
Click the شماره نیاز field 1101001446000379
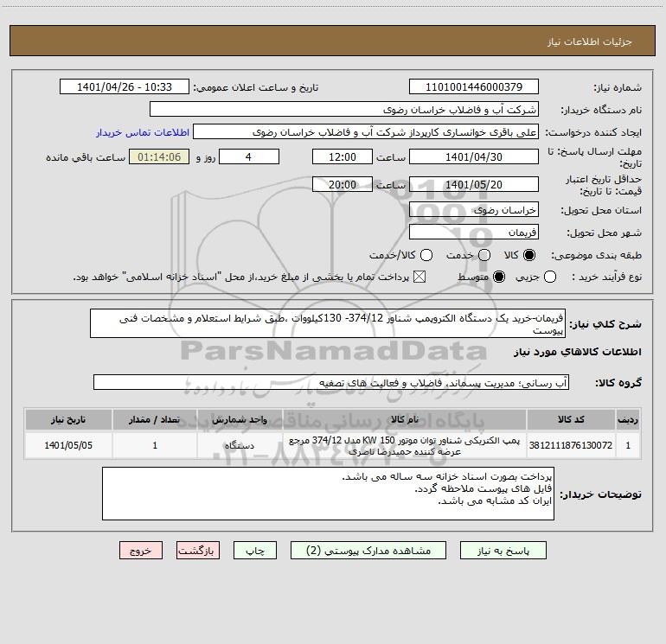(x=474, y=86)
